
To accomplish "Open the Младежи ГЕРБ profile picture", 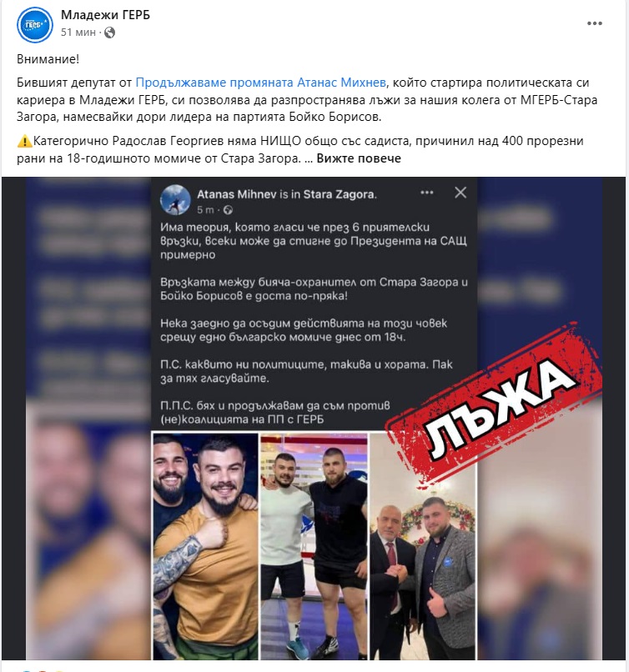I will [x=35, y=24].
